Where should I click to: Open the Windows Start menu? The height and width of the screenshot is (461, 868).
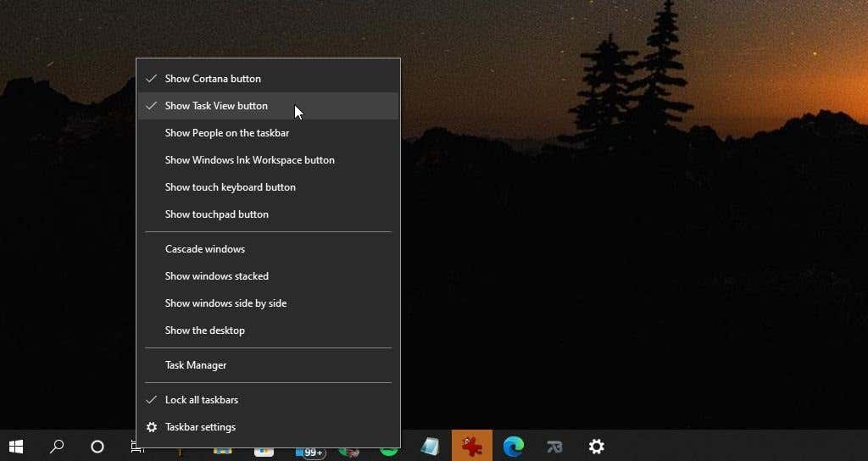click(x=16, y=447)
